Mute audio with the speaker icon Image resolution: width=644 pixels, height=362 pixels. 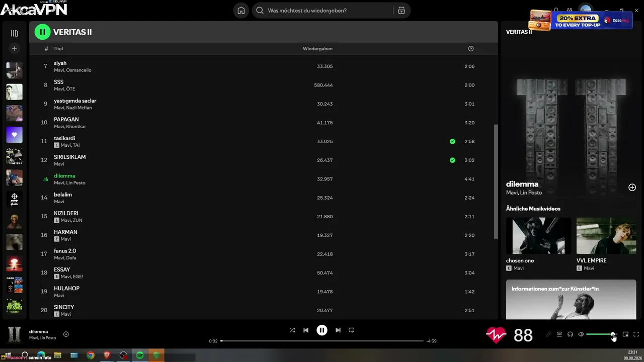pyautogui.click(x=581, y=334)
